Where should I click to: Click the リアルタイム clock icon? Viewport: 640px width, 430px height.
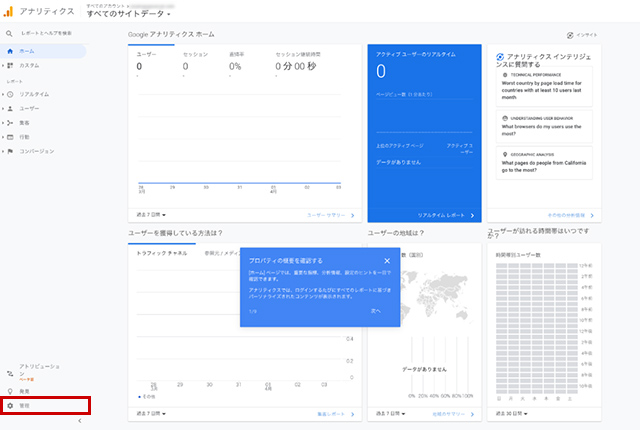coord(10,94)
